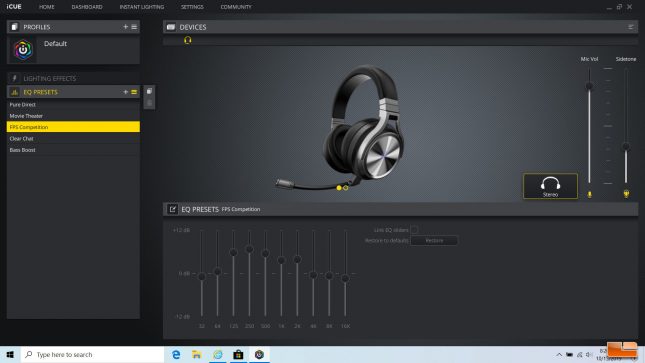Open the Devices panel options menu
Screen dimensions: 645x363
[x=631, y=27]
